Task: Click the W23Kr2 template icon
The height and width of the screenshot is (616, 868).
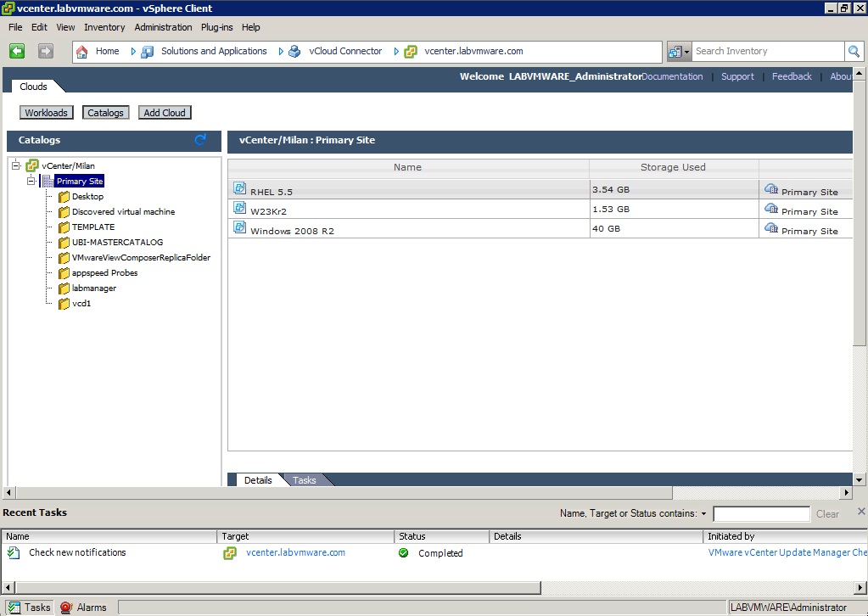Action: (x=239, y=208)
